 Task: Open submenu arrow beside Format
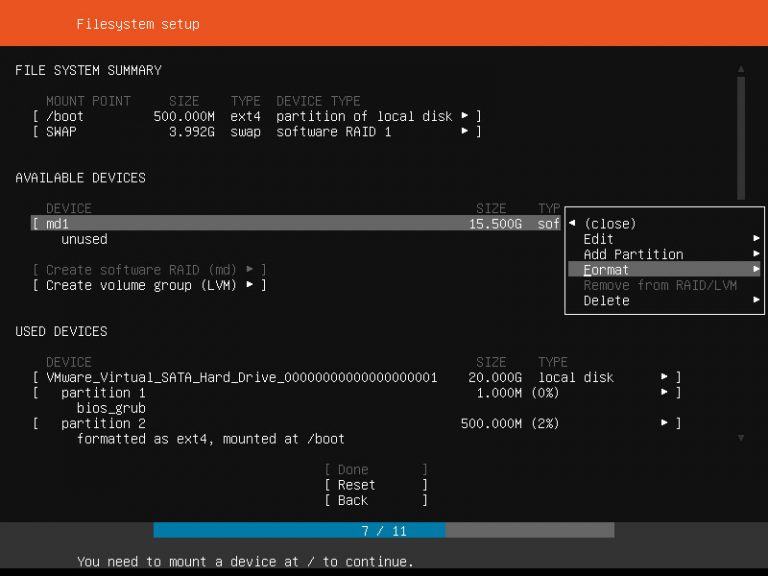tap(756, 269)
